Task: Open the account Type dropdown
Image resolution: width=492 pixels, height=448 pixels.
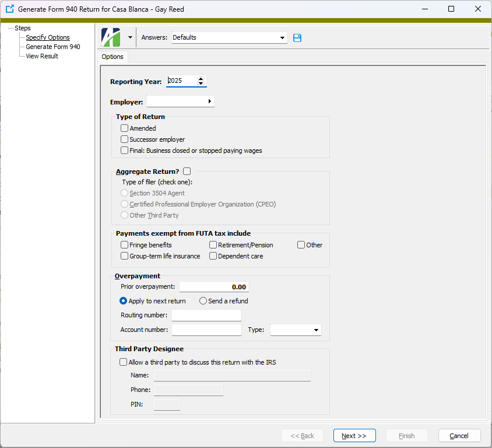Action: pyautogui.click(x=316, y=330)
